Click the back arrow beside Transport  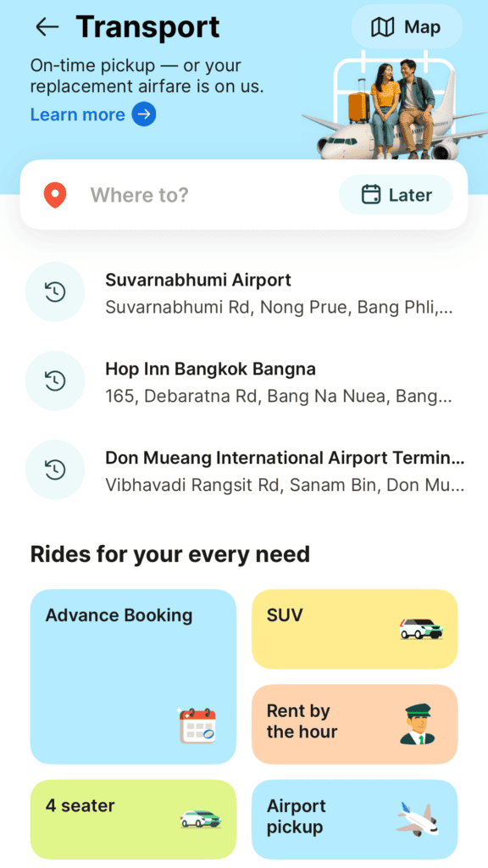pyautogui.click(x=47, y=26)
